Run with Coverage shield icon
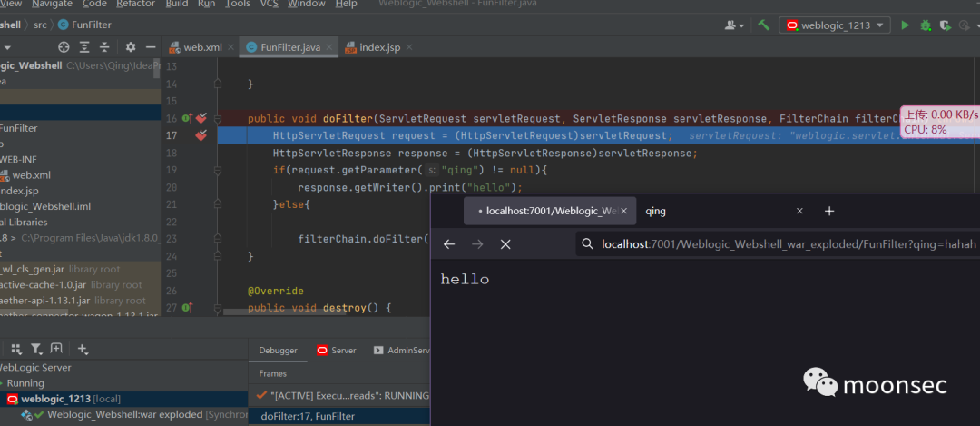The image size is (980, 426). coord(946,25)
